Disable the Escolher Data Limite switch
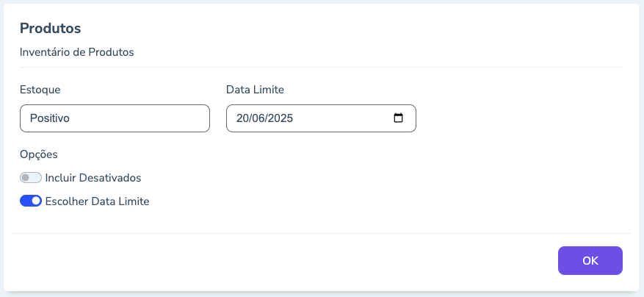Viewport: 644px width, 297px height. [x=31, y=201]
